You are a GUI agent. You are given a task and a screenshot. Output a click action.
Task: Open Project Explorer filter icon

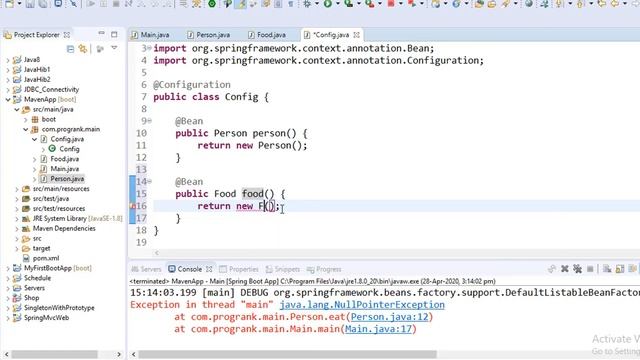(x=100, y=49)
